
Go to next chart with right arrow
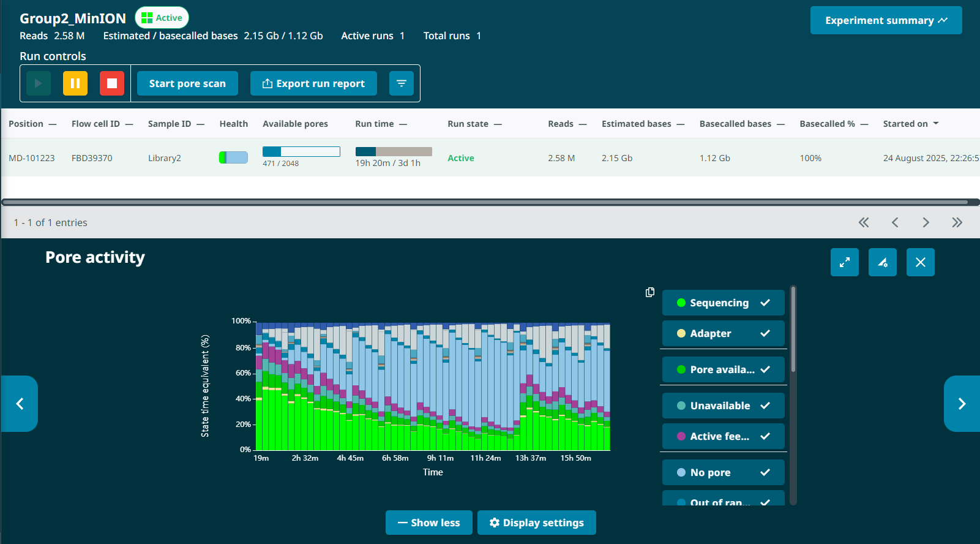961,404
